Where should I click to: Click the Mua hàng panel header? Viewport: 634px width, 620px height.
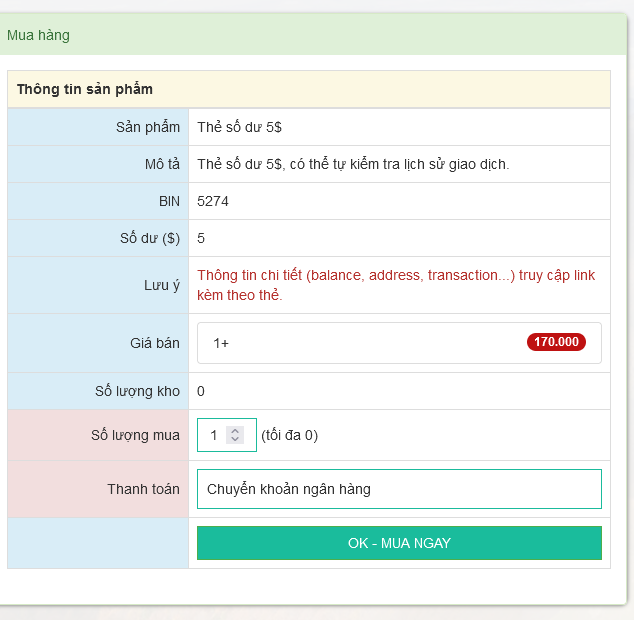point(38,35)
